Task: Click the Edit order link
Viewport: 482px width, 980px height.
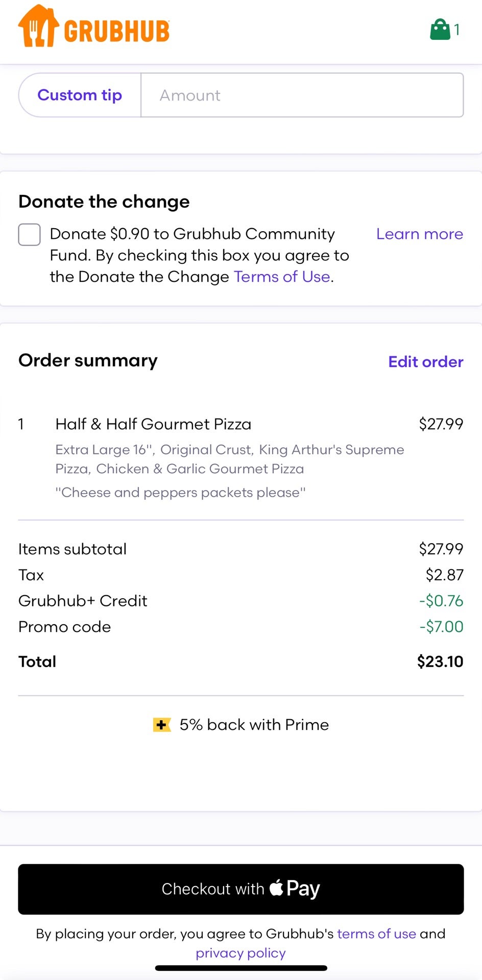Action: (425, 361)
